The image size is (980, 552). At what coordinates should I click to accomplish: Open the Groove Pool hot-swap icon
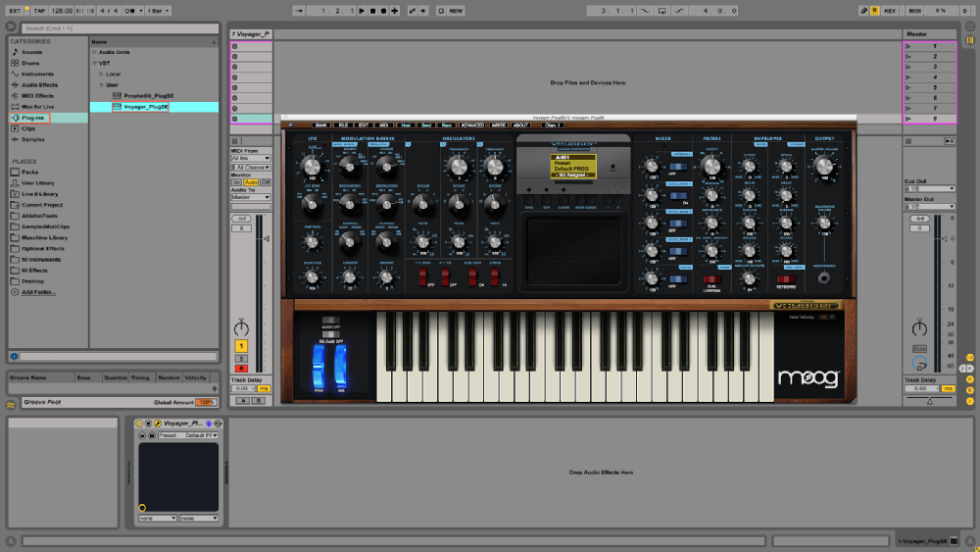click(x=11, y=403)
